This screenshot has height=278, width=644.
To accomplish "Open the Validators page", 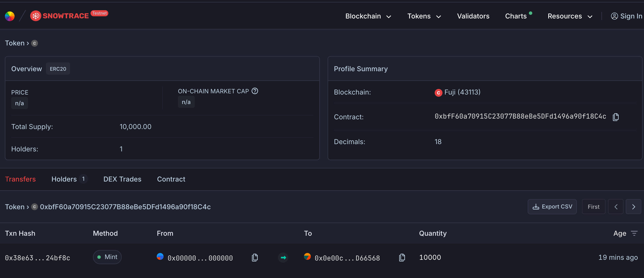I will pyautogui.click(x=473, y=16).
